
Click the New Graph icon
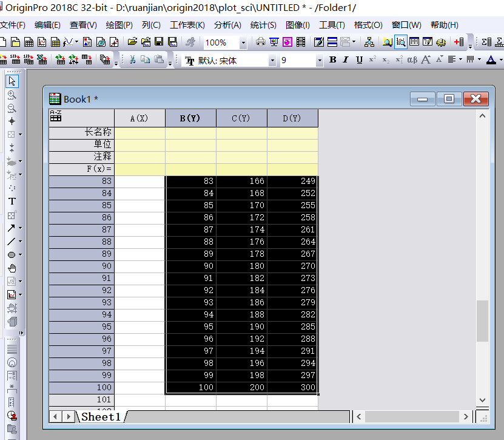42,42
